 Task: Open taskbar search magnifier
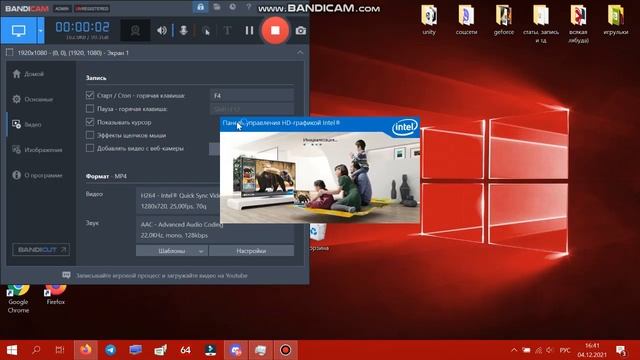point(36,350)
